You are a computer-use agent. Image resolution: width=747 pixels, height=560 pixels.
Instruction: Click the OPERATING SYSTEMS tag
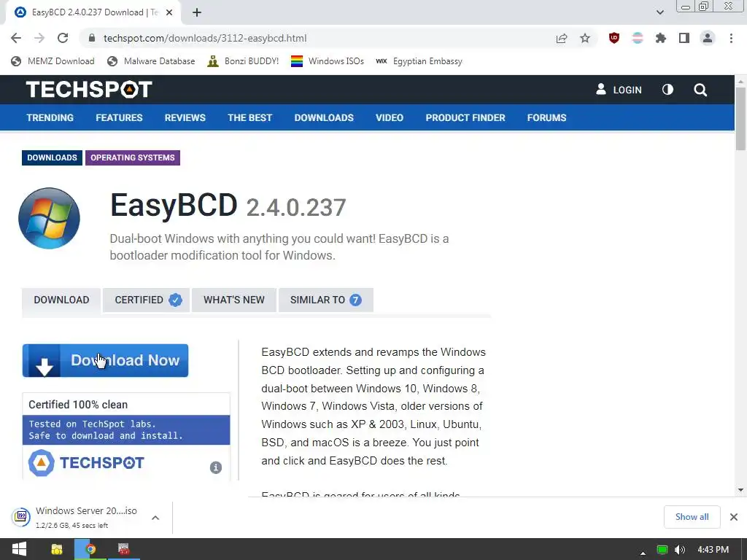(133, 157)
